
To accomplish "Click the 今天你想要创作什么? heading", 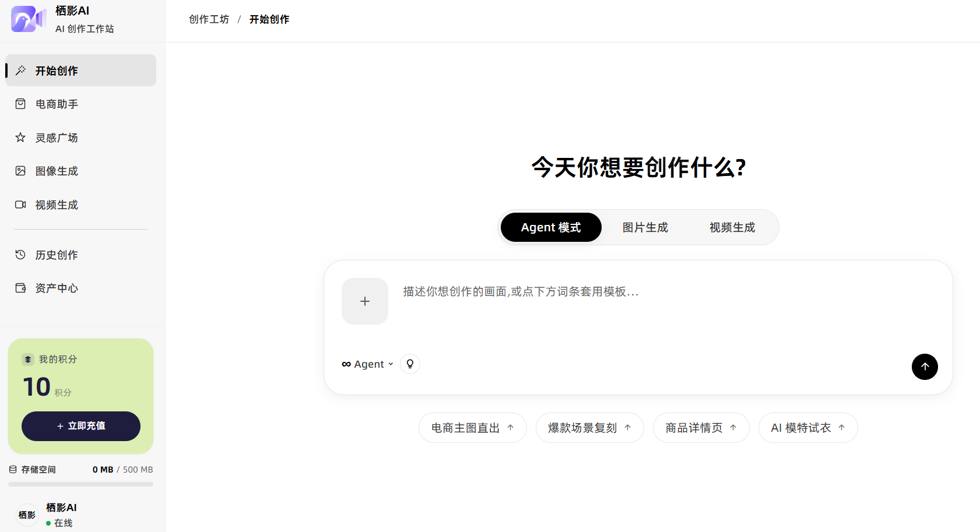I will click(638, 167).
